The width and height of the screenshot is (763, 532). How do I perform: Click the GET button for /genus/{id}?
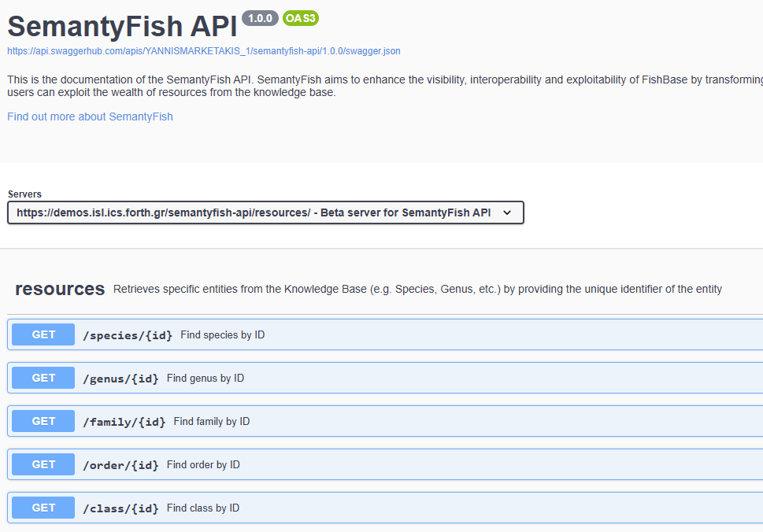tap(43, 378)
